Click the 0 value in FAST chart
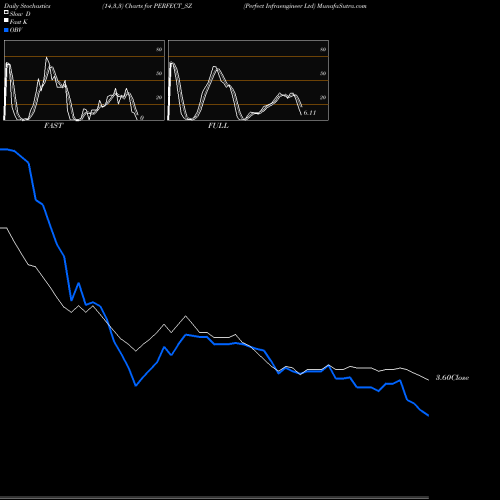Image resolution: width=500 pixels, height=500 pixels. 142,118
